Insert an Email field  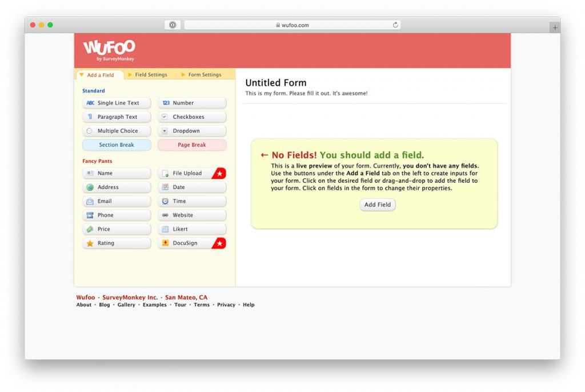click(117, 201)
